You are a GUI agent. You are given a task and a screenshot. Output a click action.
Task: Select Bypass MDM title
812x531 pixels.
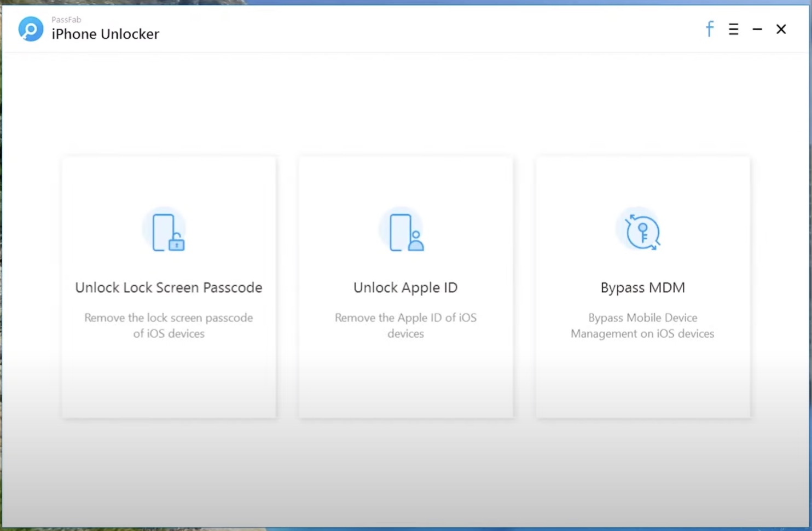642,288
